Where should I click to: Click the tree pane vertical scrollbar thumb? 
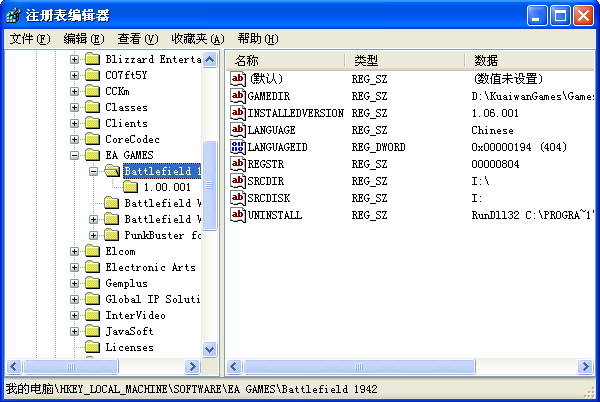pos(210,186)
